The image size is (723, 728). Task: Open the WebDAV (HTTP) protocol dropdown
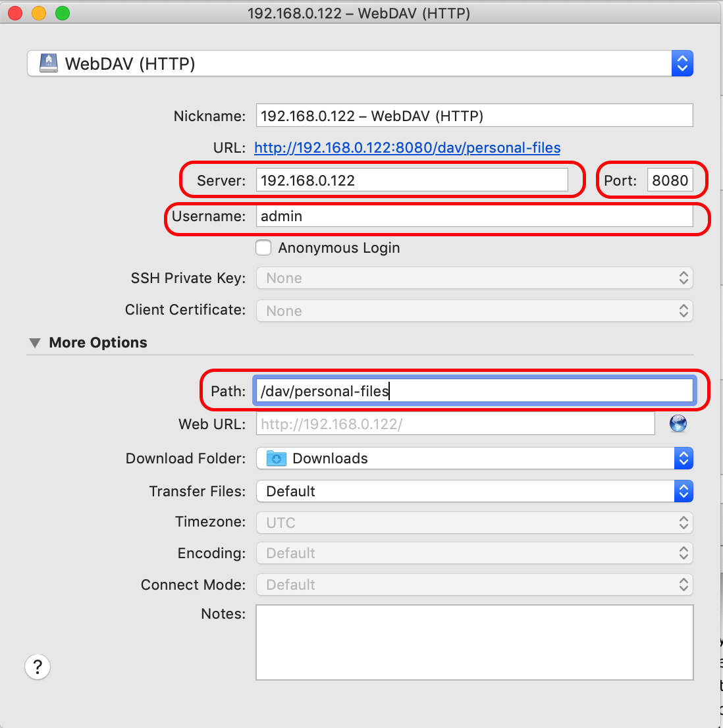(360, 63)
